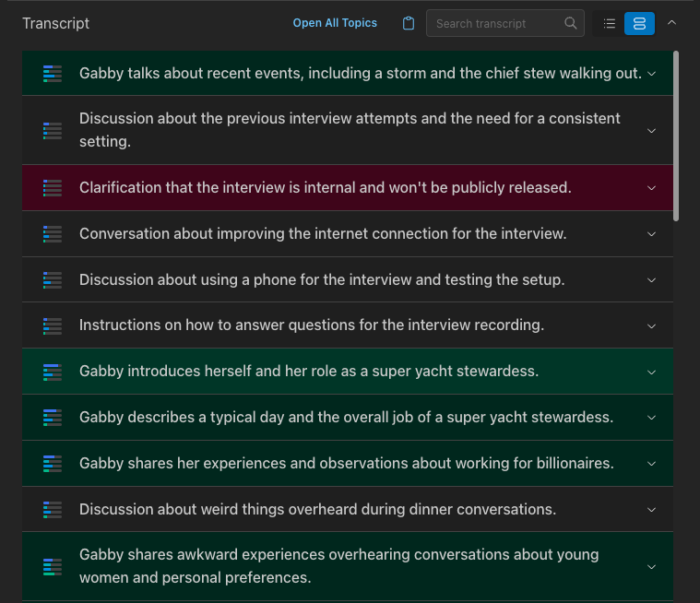Expand the storm and chief stew topic
This screenshot has width=700, height=603.
tap(651, 73)
